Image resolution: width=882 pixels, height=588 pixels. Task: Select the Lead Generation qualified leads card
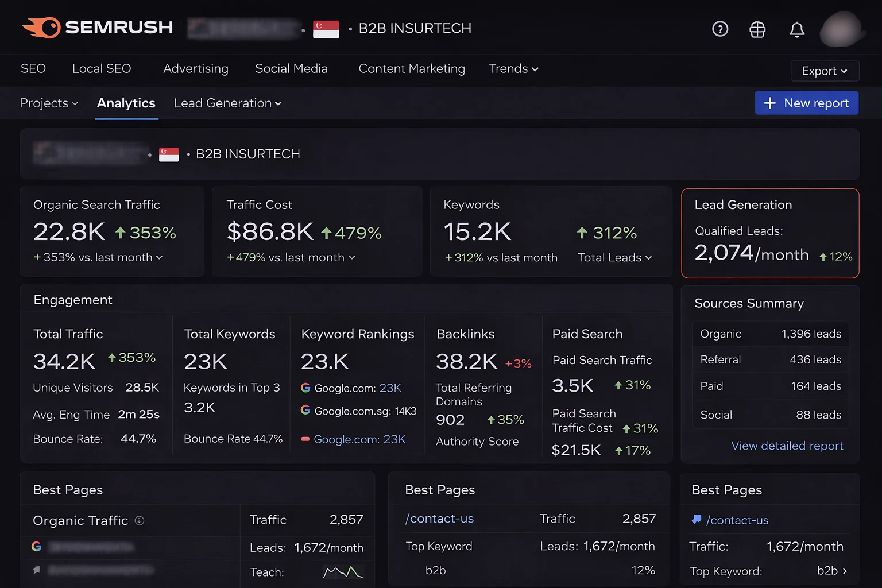pos(769,233)
